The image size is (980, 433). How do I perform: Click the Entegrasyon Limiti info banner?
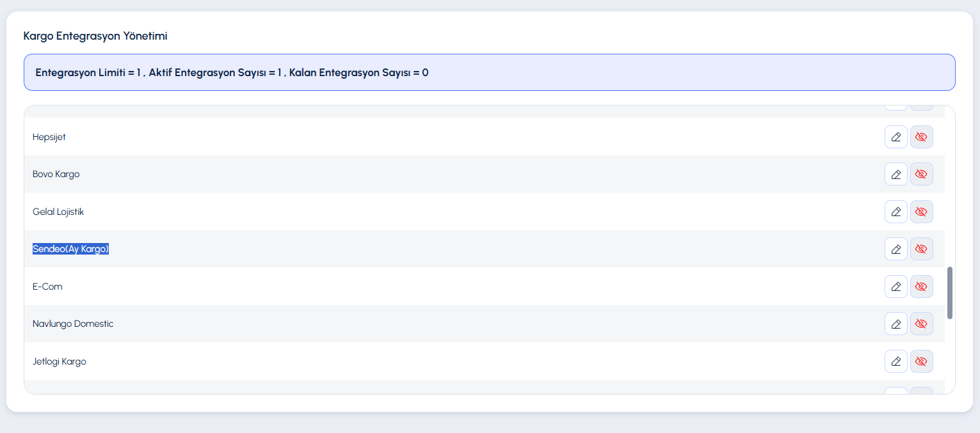point(490,72)
